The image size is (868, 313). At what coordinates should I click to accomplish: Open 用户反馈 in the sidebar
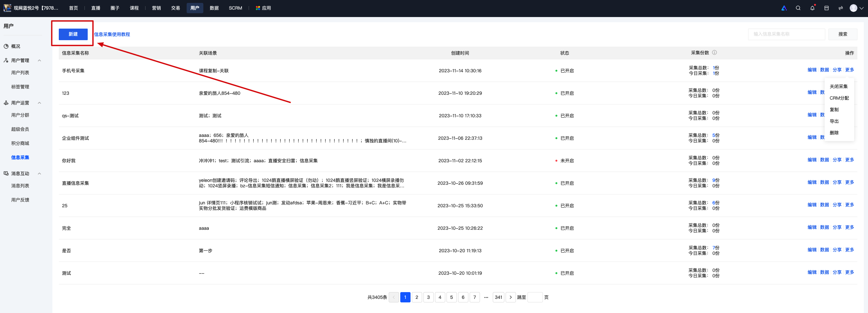pos(20,200)
